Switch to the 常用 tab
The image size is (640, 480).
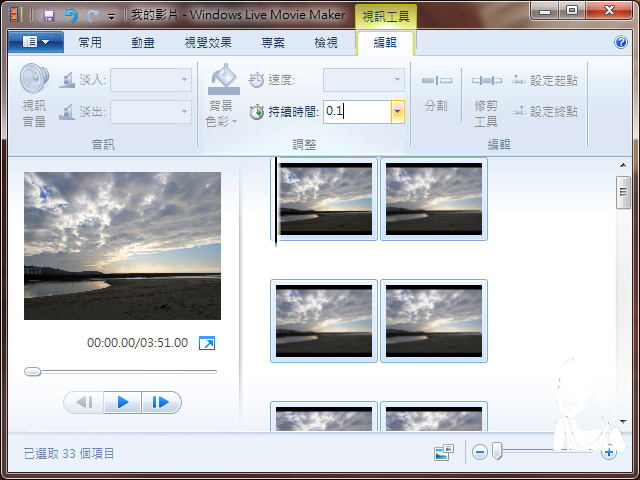(x=90, y=42)
